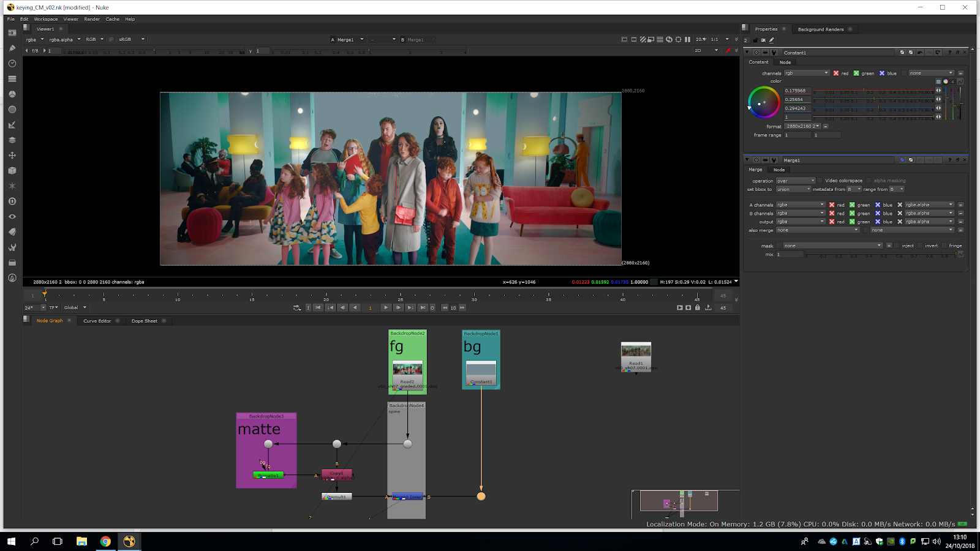
Task: Open the Views nodes eye icon
Action: click(x=12, y=217)
